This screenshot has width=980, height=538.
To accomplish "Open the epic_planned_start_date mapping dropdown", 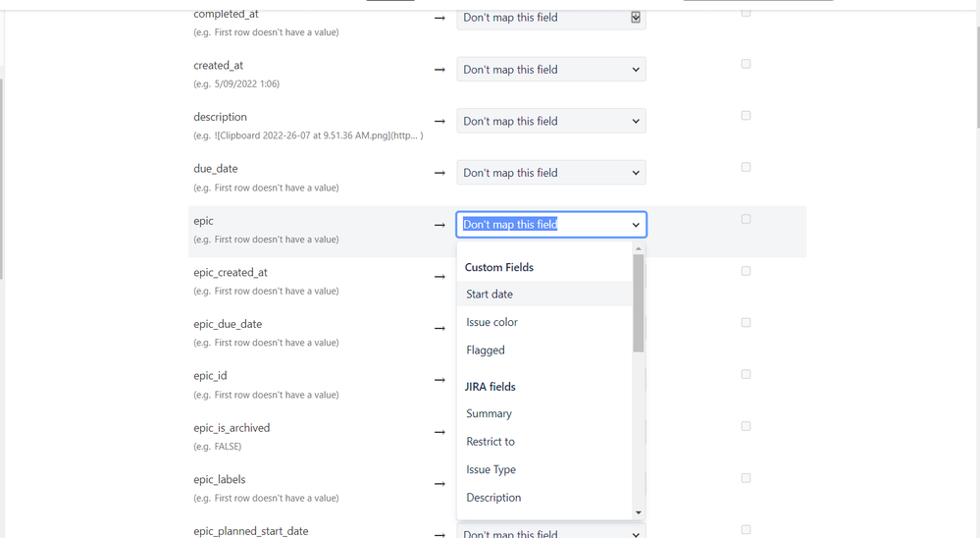I will coord(550,532).
